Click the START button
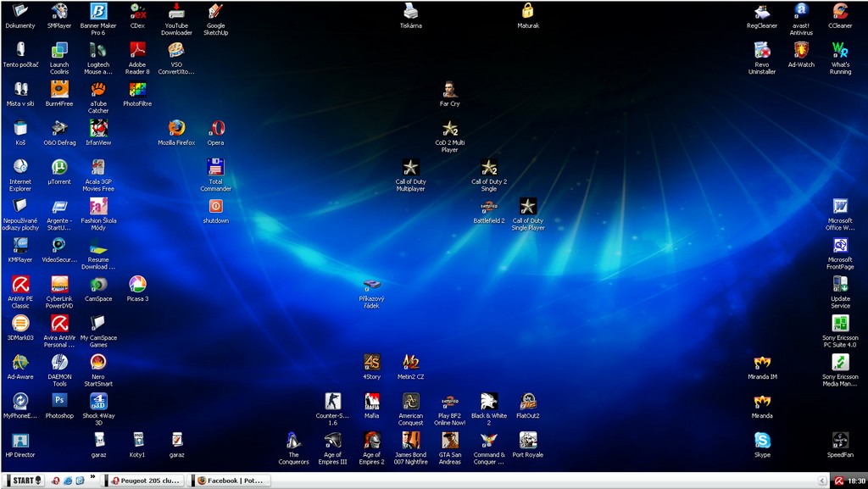 click(23, 481)
